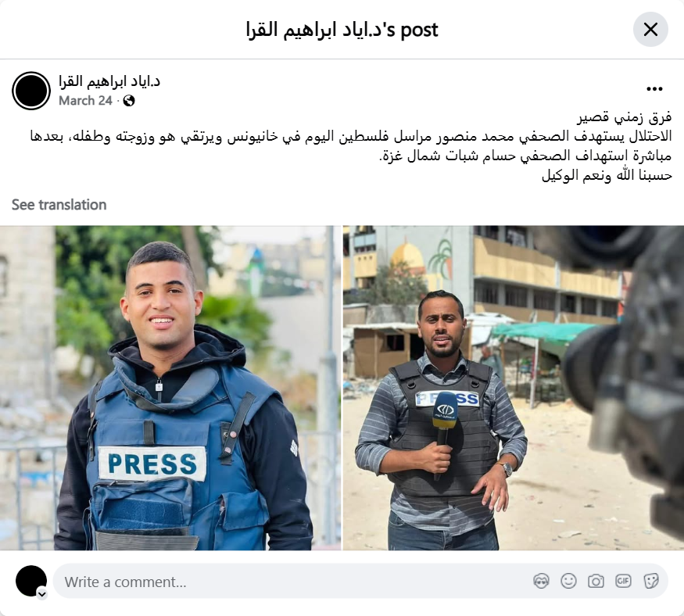
Task: Open the March 24 post timestamp
Action: pos(85,101)
